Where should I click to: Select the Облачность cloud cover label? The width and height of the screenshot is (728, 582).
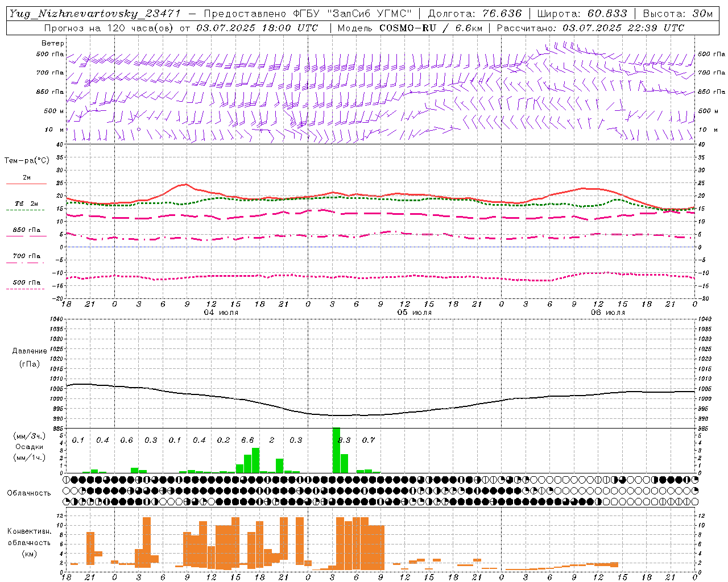click(28, 493)
